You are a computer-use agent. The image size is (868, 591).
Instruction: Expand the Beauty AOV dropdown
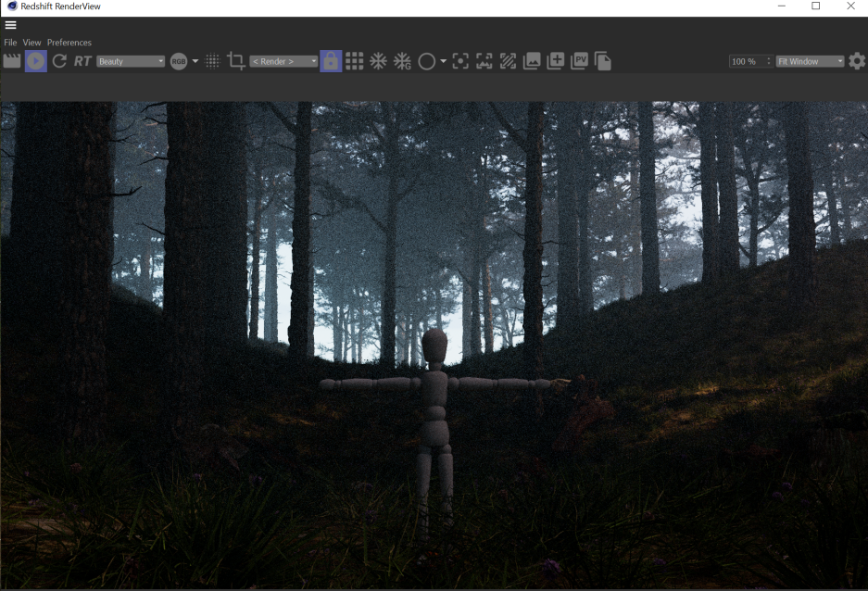coord(131,61)
